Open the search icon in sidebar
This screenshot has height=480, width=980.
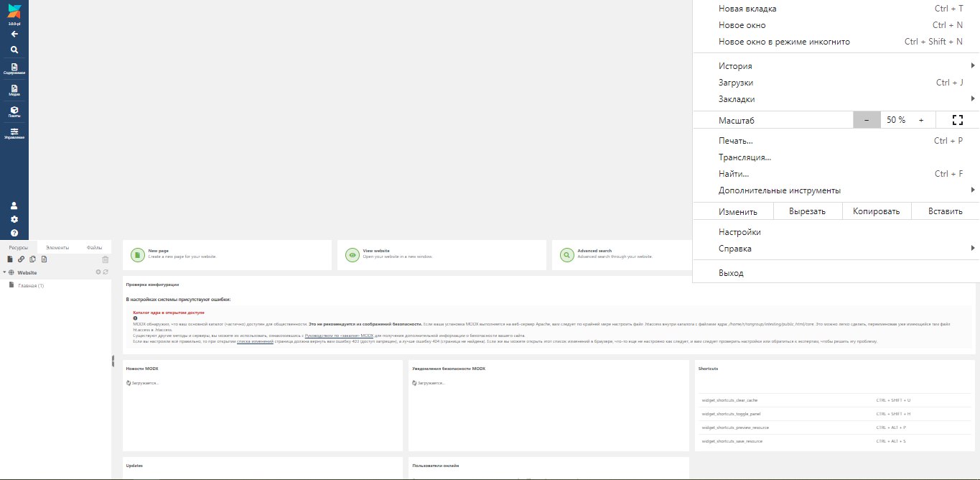14,50
